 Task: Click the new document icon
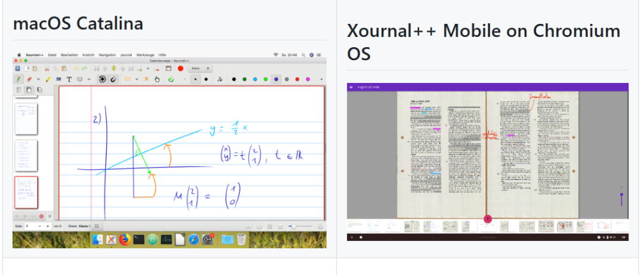point(27,68)
